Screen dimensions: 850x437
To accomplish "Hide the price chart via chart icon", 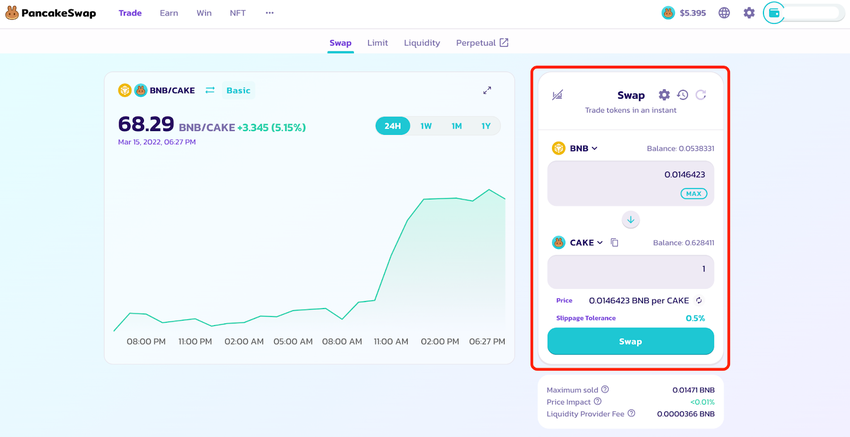I will pos(557,95).
